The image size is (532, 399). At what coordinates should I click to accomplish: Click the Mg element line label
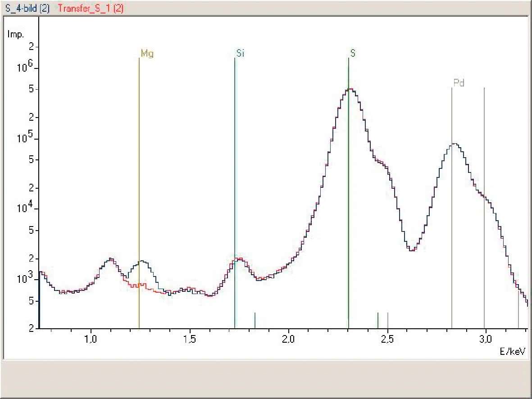147,53
